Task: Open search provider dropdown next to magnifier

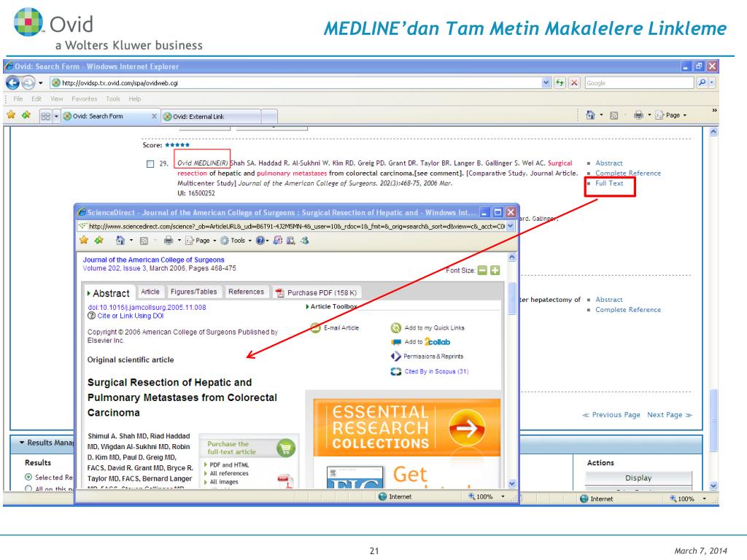Action: click(712, 83)
